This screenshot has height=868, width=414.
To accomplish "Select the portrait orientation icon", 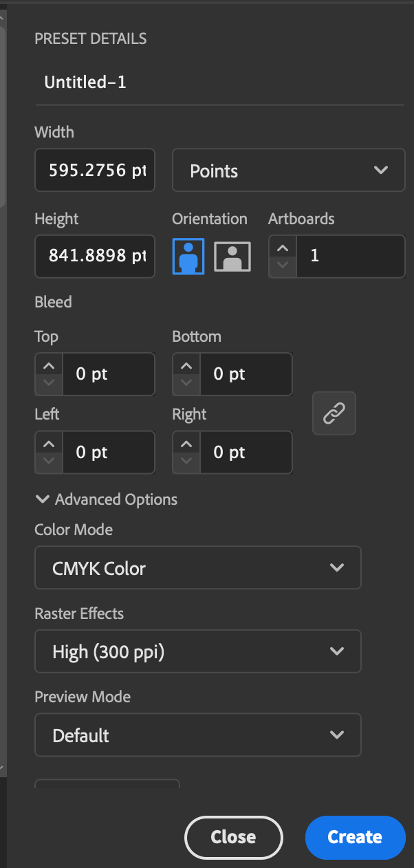I will tap(188, 255).
